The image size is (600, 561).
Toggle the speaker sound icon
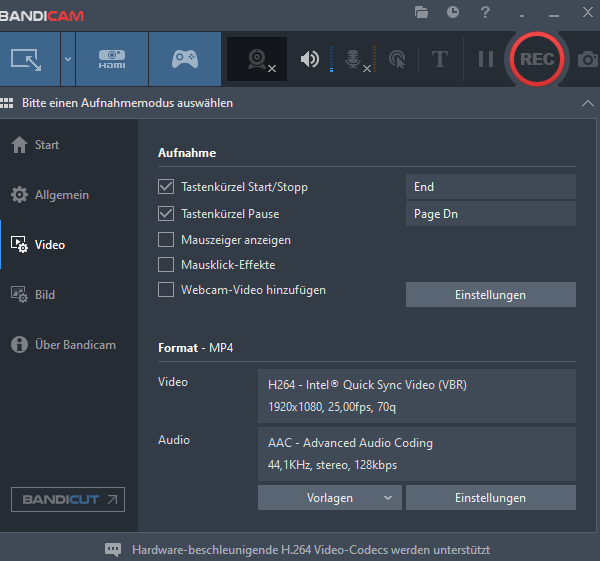[x=310, y=59]
